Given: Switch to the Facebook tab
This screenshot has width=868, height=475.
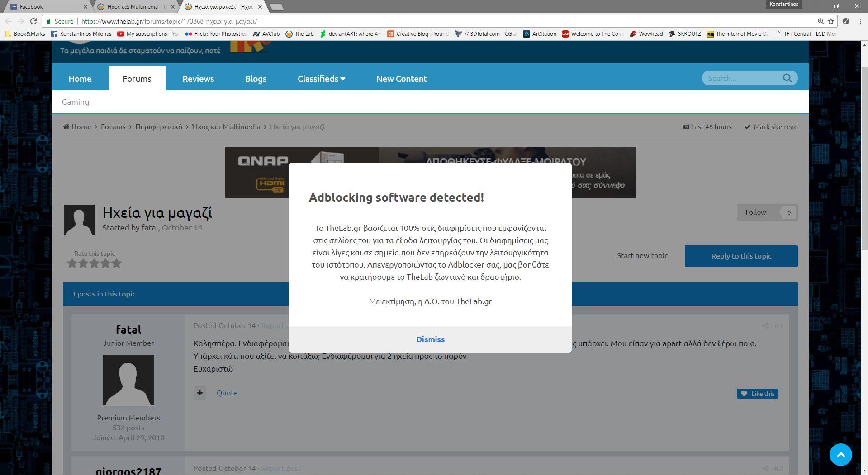Looking at the screenshot, I should [47, 7].
